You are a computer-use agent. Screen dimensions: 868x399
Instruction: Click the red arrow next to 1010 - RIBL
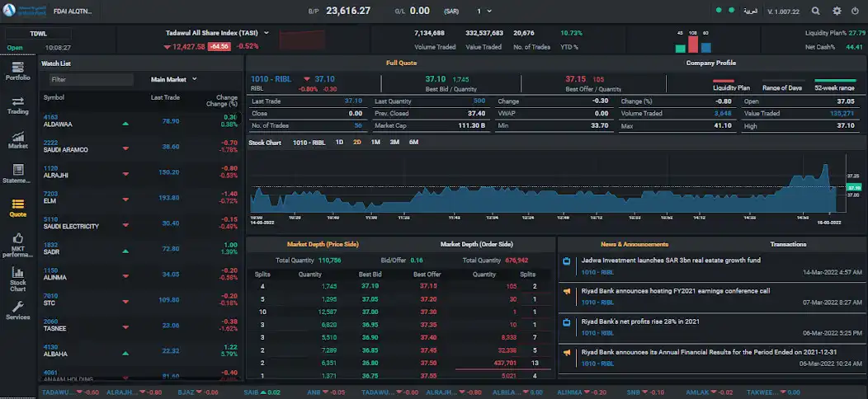point(305,80)
